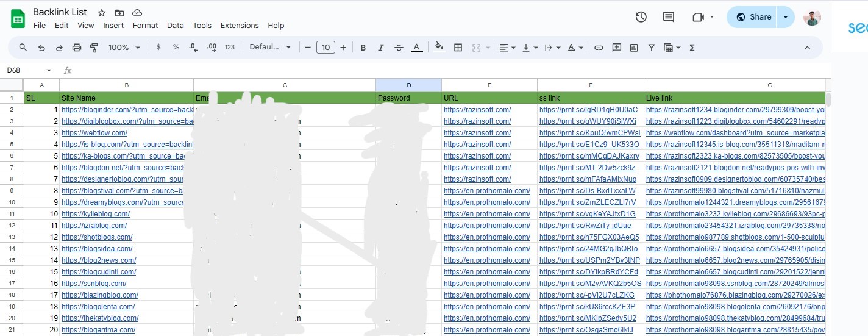Open the Format menu
868x336 pixels.
click(x=145, y=26)
